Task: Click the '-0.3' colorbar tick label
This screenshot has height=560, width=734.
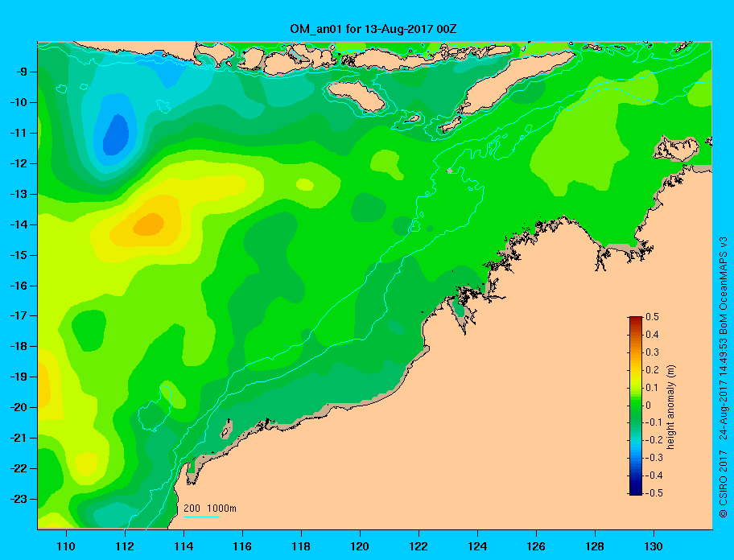Action: (x=654, y=458)
